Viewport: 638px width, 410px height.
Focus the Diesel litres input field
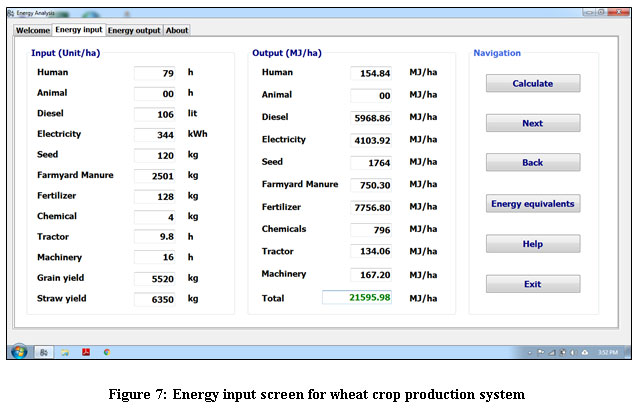pos(154,114)
